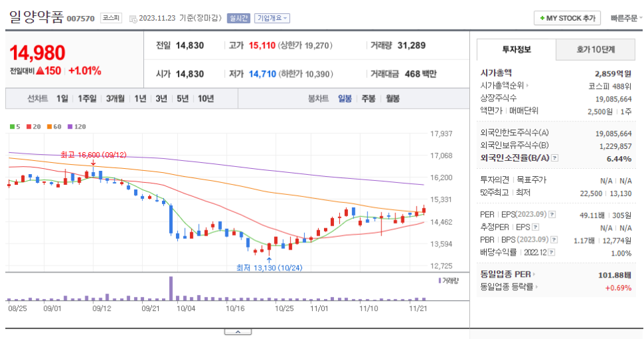644x339 pixels.
Task: Click the 52주최고 value 22,500
Action: [x=591, y=193]
